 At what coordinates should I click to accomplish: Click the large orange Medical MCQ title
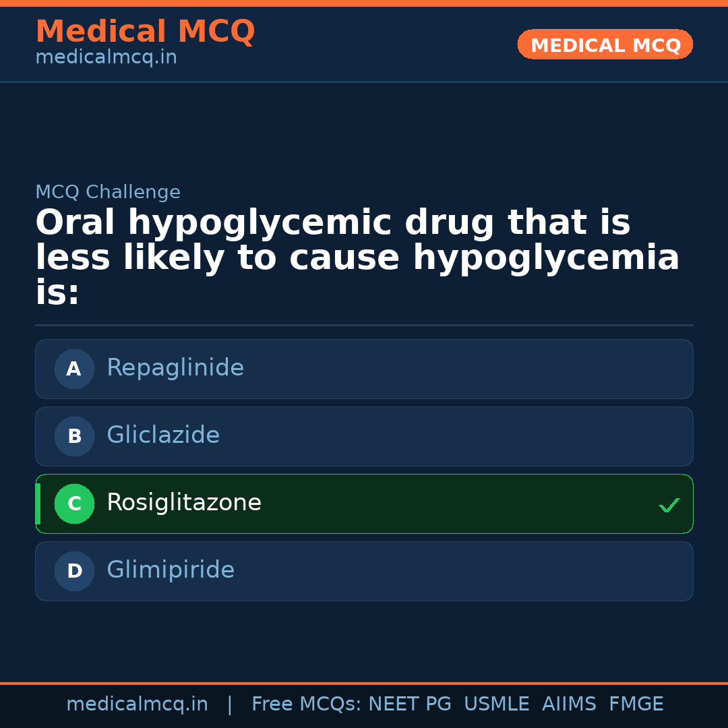pyautogui.click(x=145, y=32)
